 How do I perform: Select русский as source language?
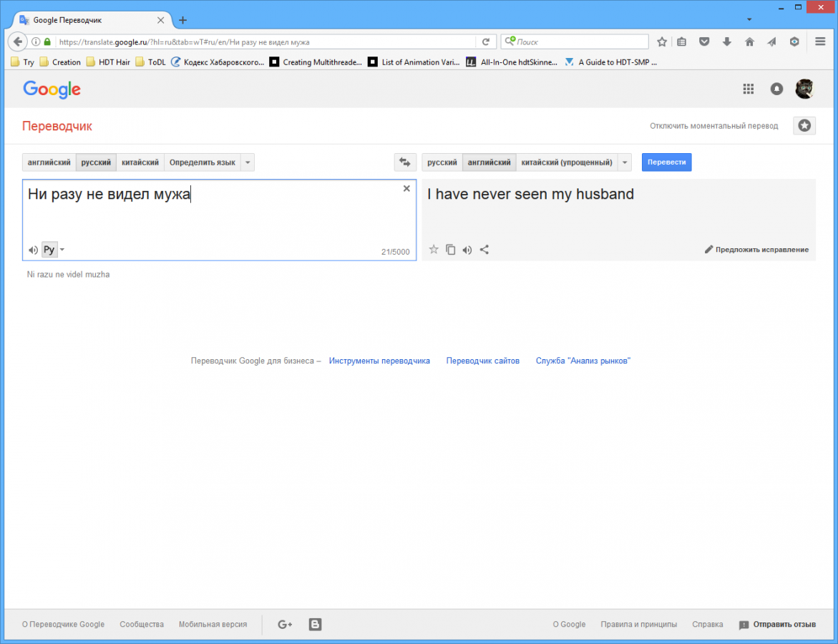coord(96,162)
